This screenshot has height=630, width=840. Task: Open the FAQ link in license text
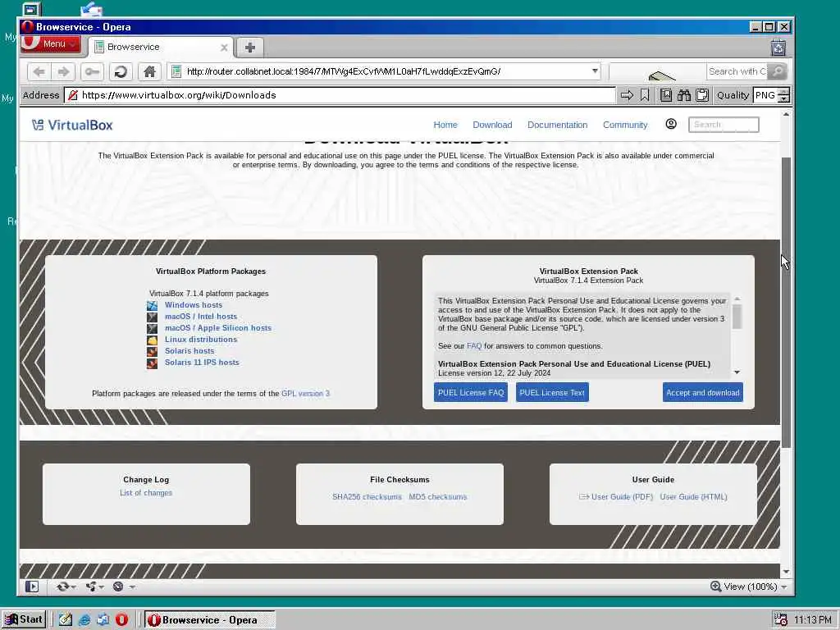pos(474,346)
